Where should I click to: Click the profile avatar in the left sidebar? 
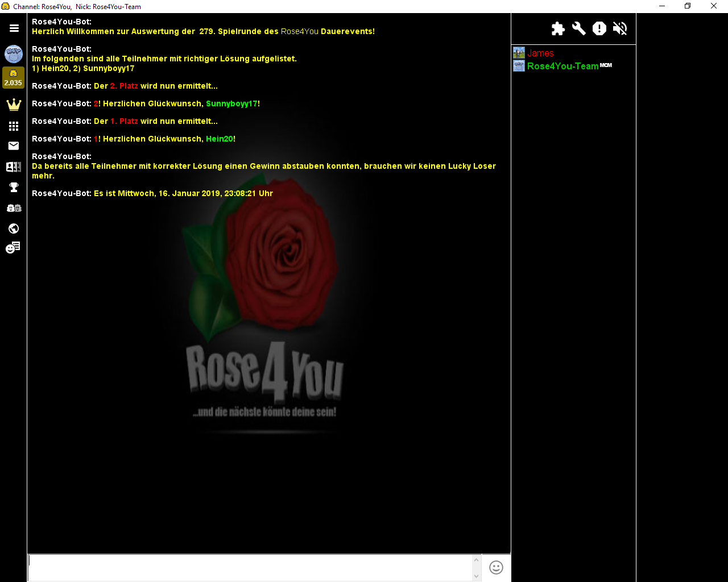coord(14,54)
